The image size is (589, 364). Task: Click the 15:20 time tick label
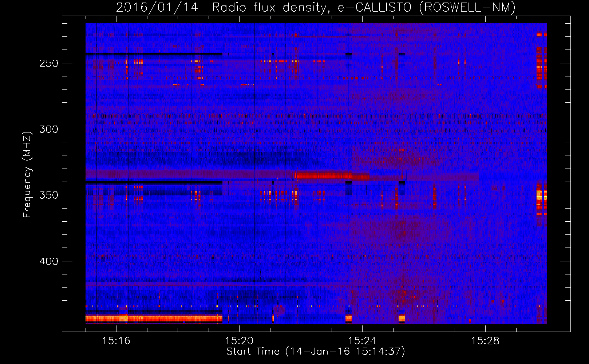click(x=239, y=341)
